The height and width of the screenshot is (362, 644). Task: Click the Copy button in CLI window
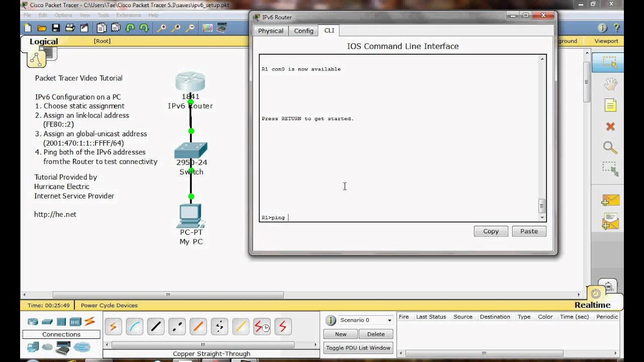coord(491,231)
